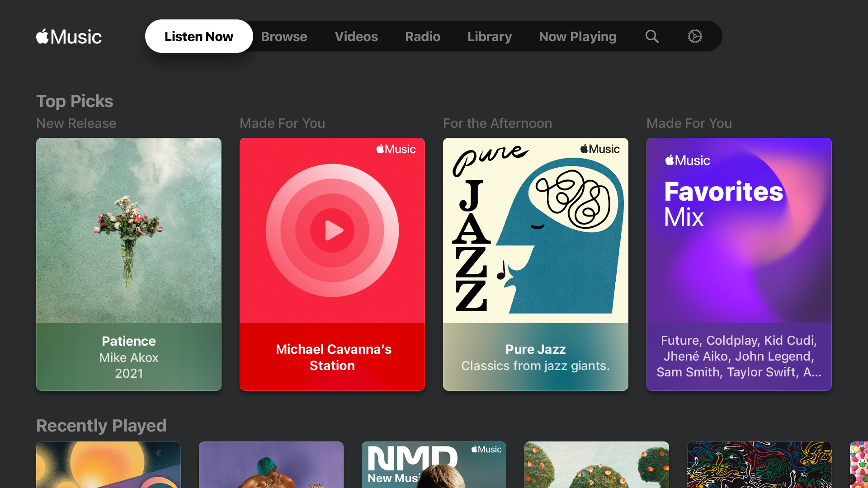The width and height of the screenshot is (868, 488).
Task: Play Michael Cavanna's Station label
Action: coord(332,357)
